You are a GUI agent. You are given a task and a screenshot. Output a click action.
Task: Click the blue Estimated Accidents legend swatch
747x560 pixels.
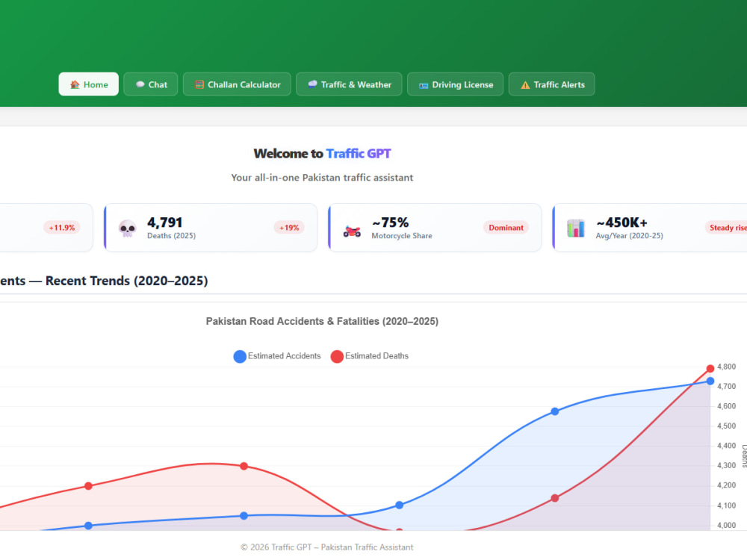pyautogui.click(x=240, y=356)
